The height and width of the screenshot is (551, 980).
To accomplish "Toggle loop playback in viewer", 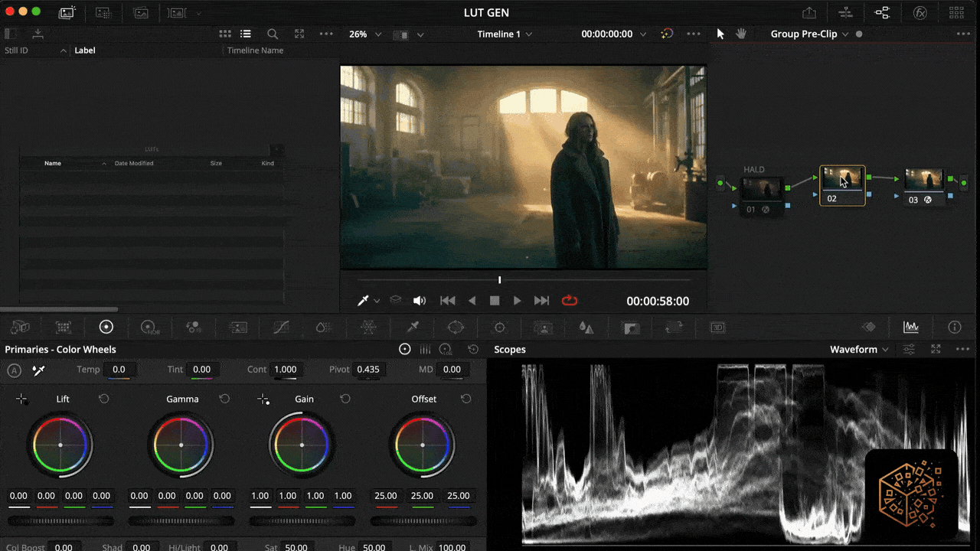I will [x=570, y=301].
